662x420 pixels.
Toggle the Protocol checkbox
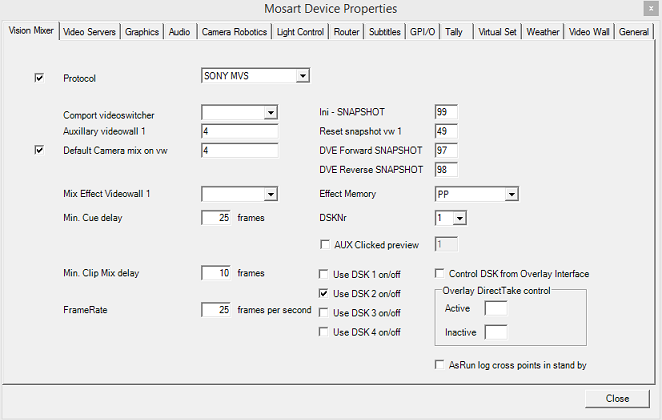click(40, 77)
